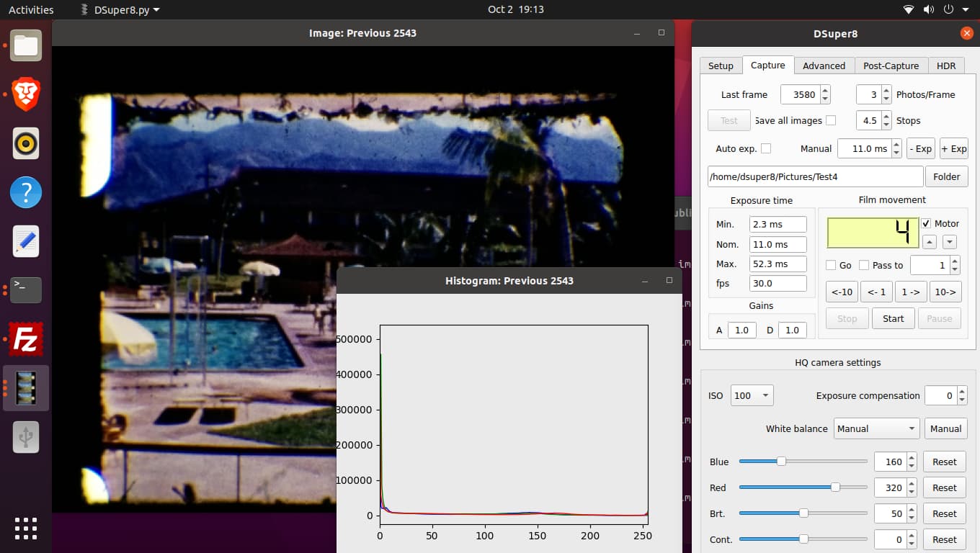Click the Red gain slider handle
Image resolution: width=980 pixels, height=553 pixels.
(x=835, y=487)
